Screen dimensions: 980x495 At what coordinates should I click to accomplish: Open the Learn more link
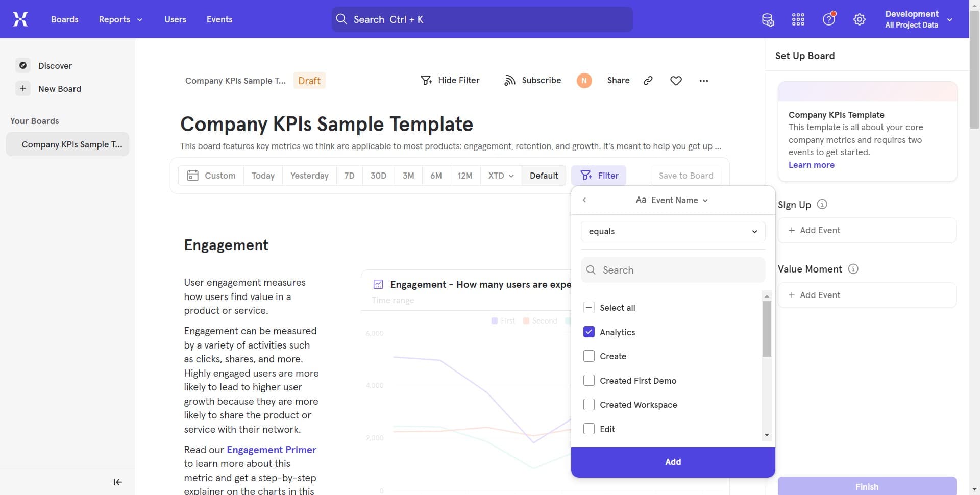[x=811, y=164]
